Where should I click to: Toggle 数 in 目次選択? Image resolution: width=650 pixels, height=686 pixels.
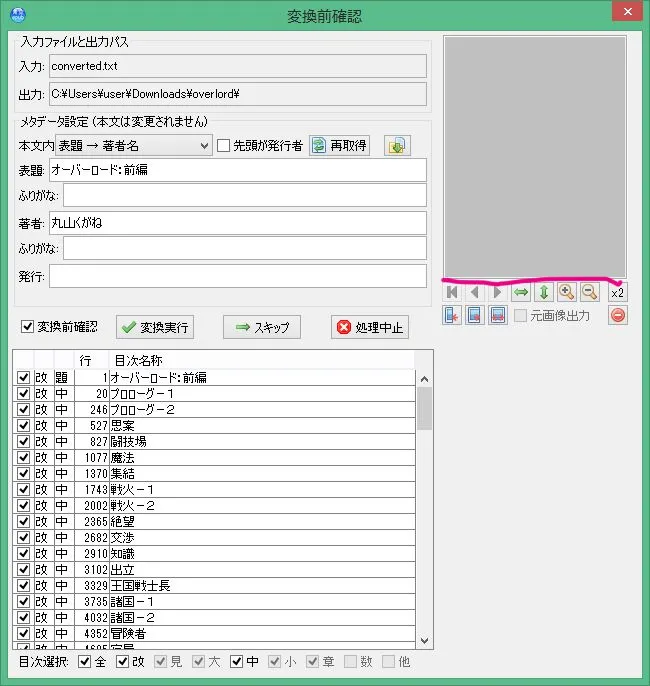tap(350, 662)
